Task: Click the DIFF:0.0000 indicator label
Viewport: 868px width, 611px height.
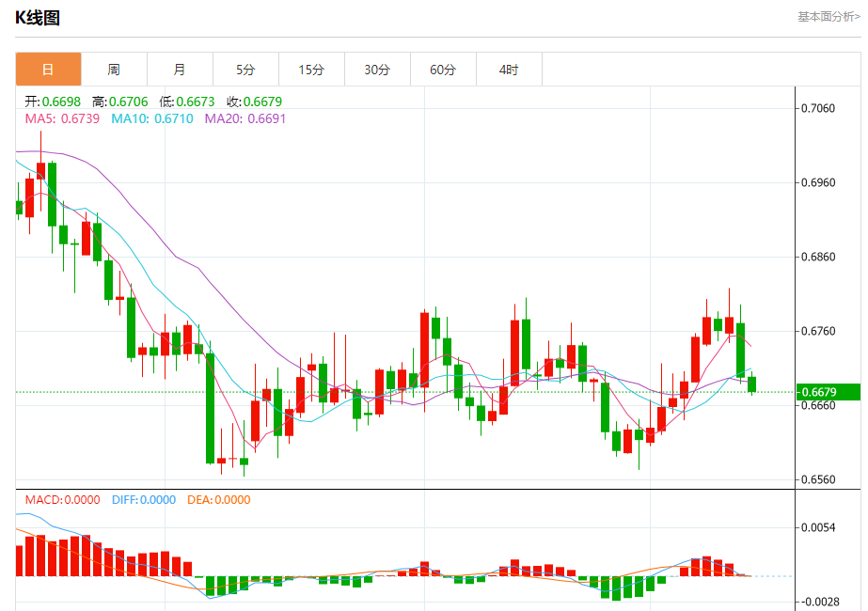Action: [x=144, y=500]
